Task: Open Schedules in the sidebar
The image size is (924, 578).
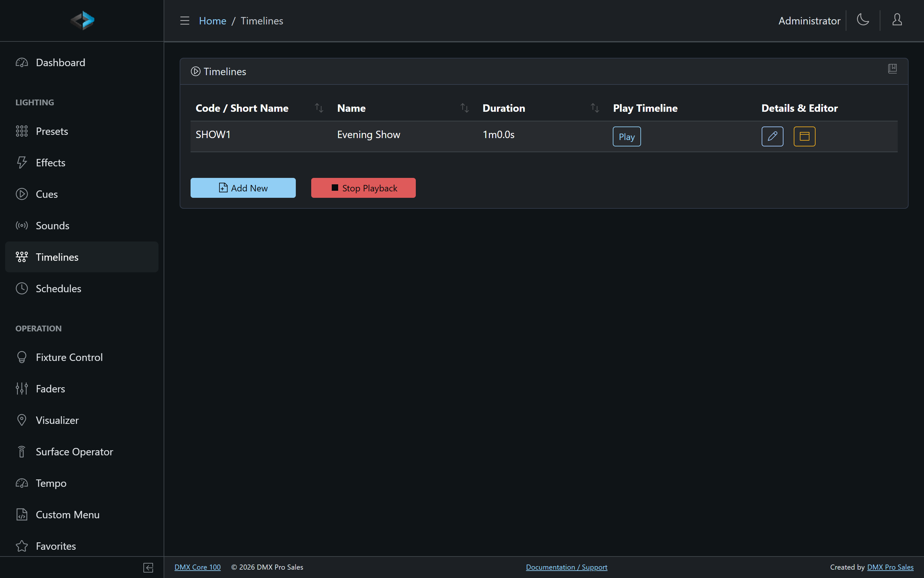Action: coord(82,288)
